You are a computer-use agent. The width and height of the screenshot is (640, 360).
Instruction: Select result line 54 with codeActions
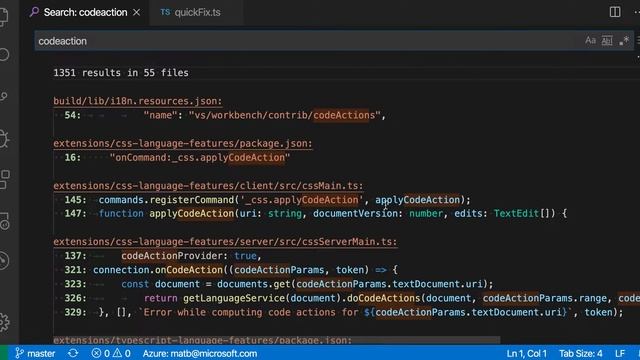[225, 115]
